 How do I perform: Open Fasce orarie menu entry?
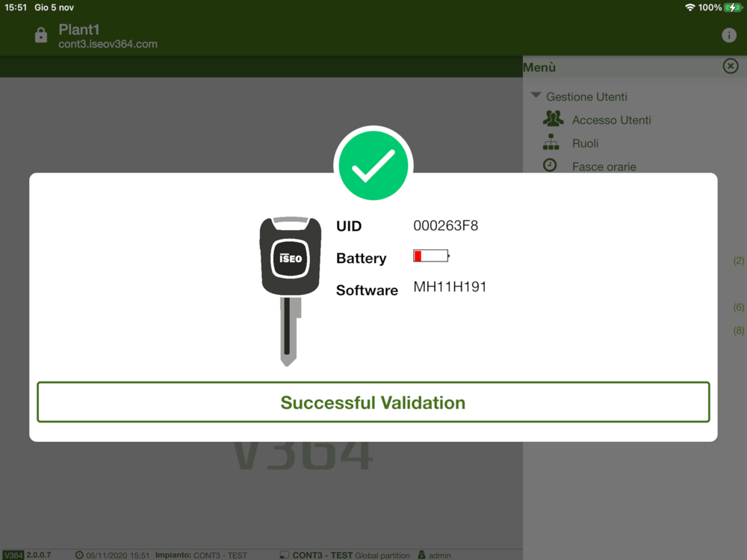(604, 167)
